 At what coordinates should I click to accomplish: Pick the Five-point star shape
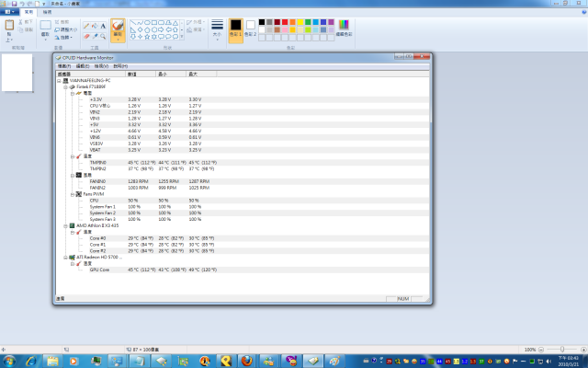pos(147,37)
